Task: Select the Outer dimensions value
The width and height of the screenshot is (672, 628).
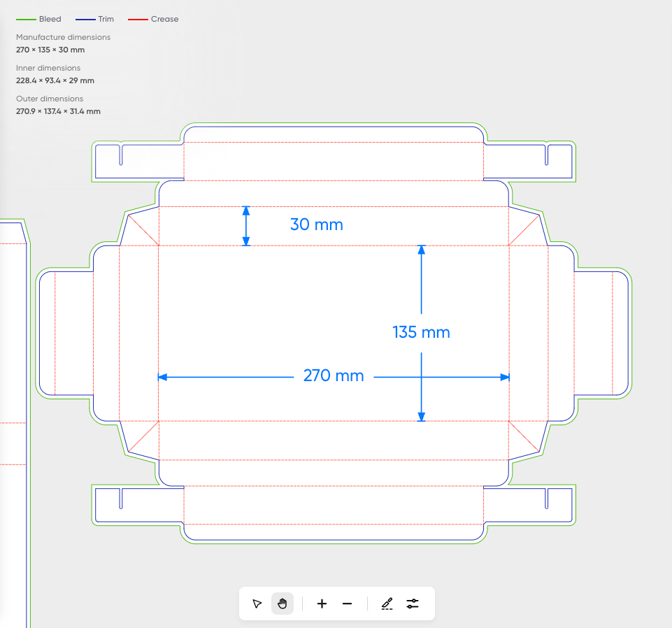Action: coord(58,111)
